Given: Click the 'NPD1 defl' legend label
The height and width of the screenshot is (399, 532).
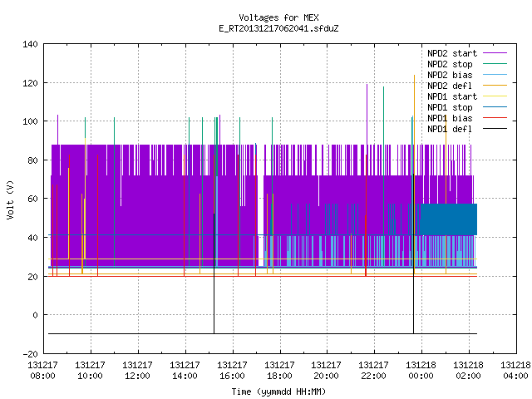Looking at the screenshot, I should 450,129.
